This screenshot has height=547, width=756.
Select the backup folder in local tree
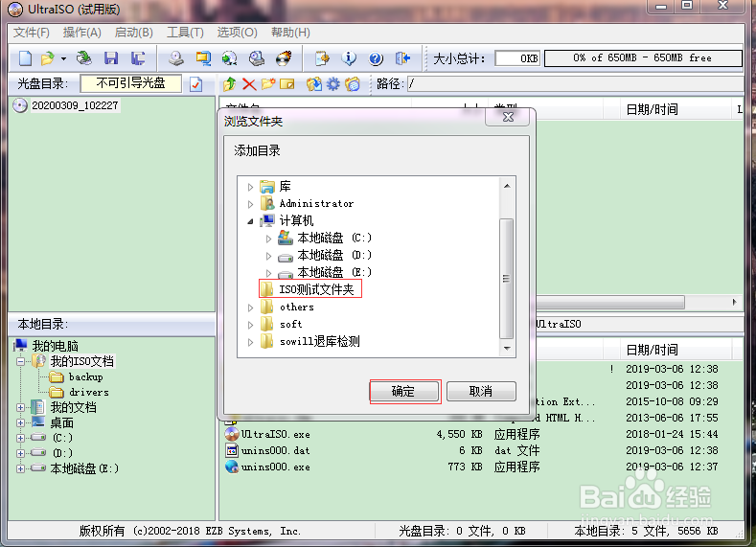coord(86,376)
